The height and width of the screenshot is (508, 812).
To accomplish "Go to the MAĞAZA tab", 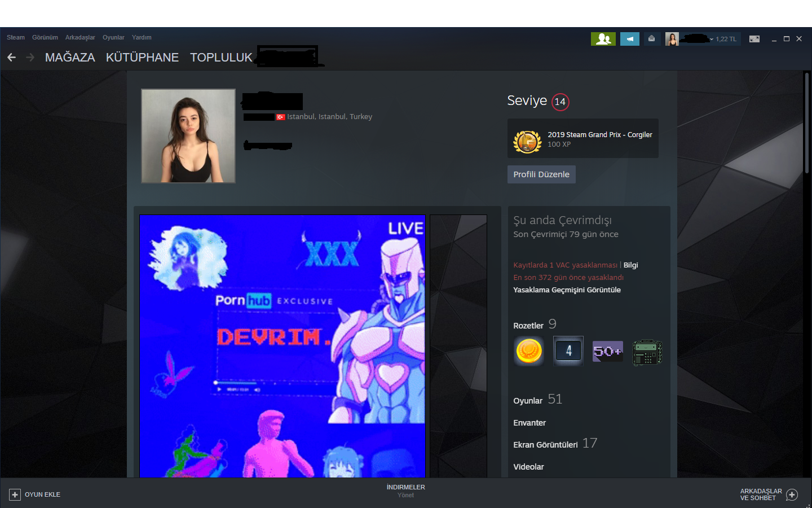I will pos(70,57).
